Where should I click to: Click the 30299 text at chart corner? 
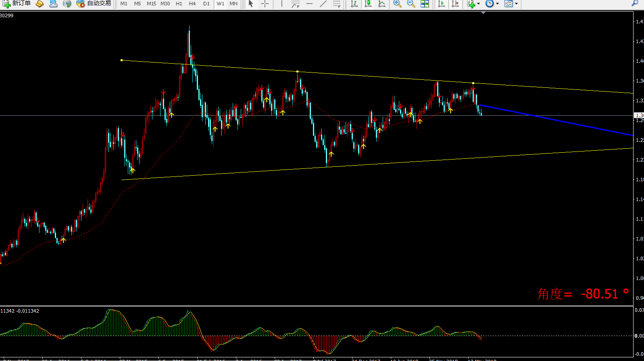(6, 15)
